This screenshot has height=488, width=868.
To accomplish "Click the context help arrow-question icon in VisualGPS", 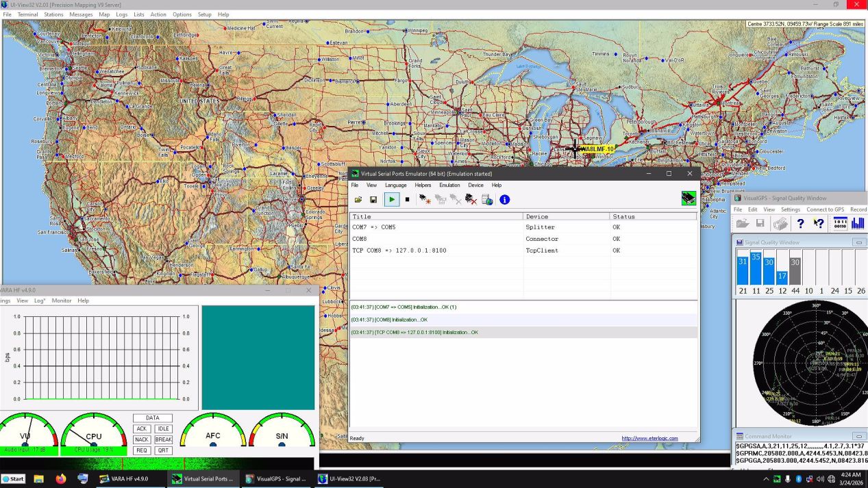I will pyautogui.click(x=819, y=223).
